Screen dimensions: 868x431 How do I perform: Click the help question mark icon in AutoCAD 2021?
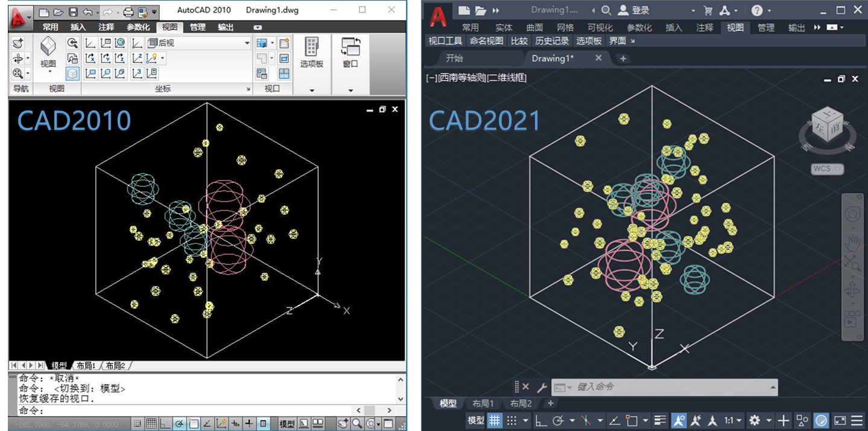coord(757,10)
